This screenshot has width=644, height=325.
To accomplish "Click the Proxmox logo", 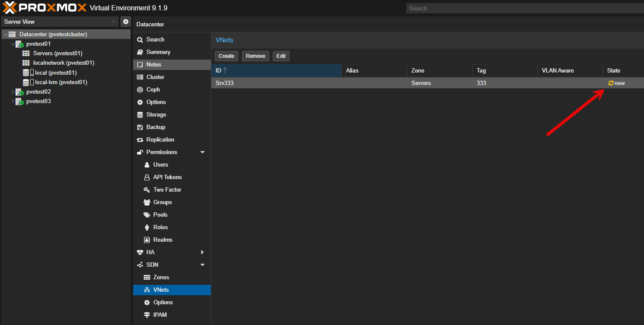I will (45, 8).
